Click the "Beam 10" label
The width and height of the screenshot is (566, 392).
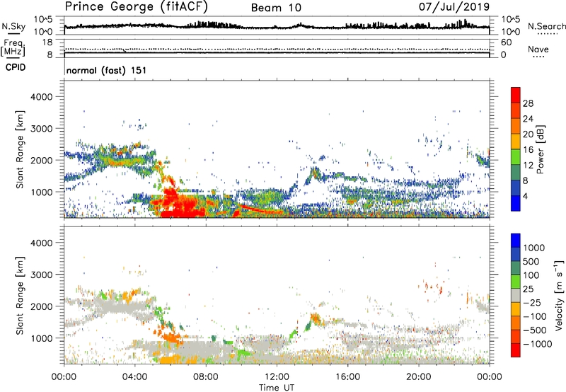(276, 8)
